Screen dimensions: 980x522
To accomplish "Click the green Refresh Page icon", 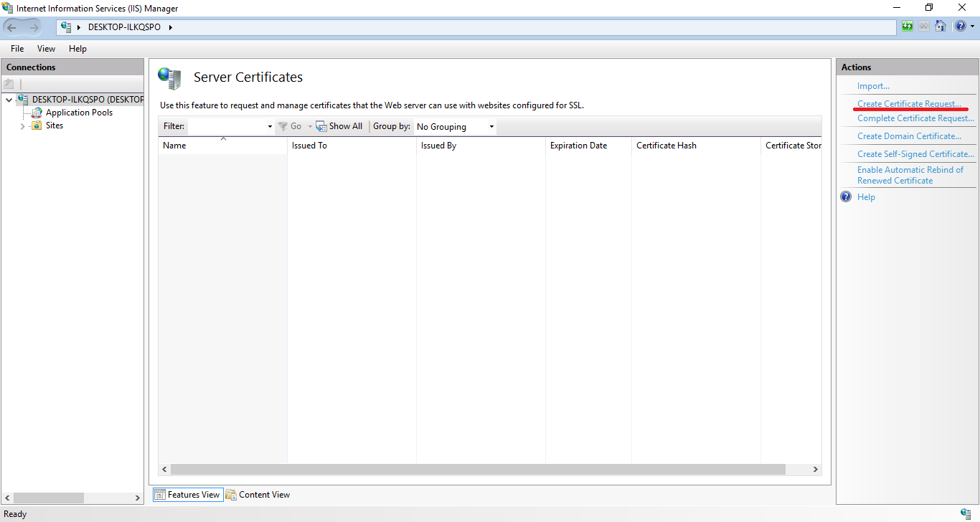I will point(908,27).
